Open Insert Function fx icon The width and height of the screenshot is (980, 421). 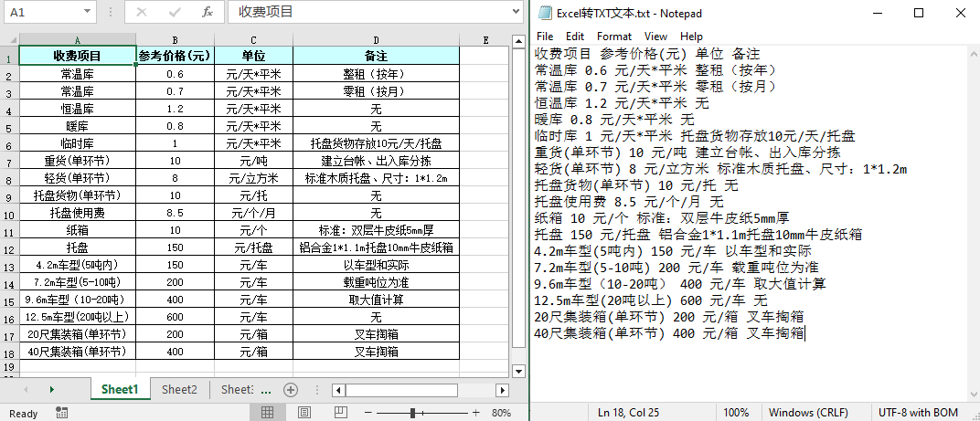click(208, 12)
